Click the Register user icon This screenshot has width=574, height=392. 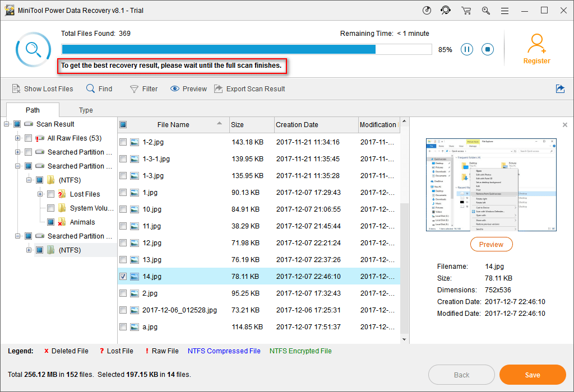[x=536, y=43]
